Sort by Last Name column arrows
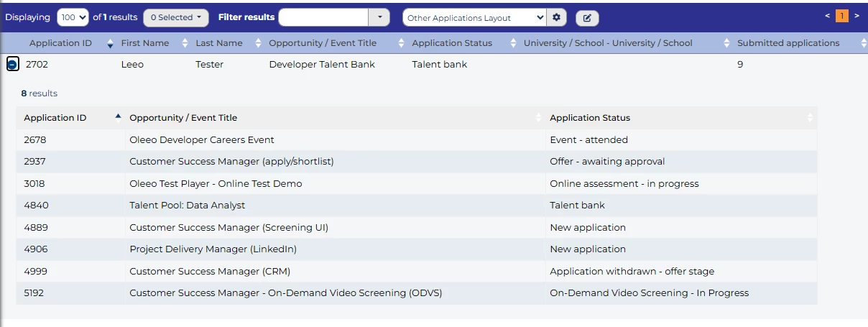 258,43
